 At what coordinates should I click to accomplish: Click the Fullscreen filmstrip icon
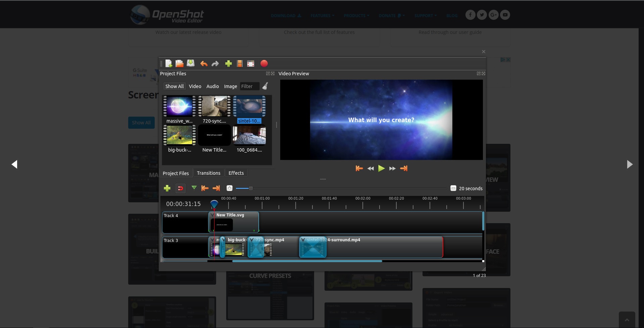[x=251, y=64]
